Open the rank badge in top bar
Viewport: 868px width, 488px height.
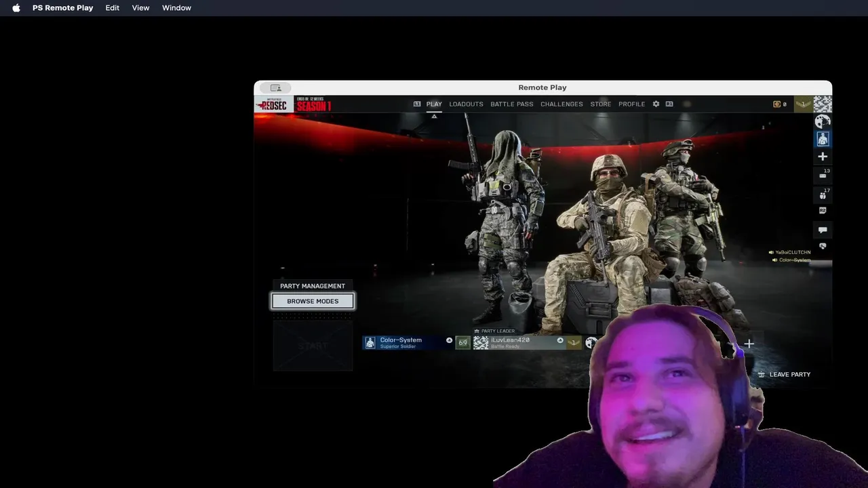804,104
